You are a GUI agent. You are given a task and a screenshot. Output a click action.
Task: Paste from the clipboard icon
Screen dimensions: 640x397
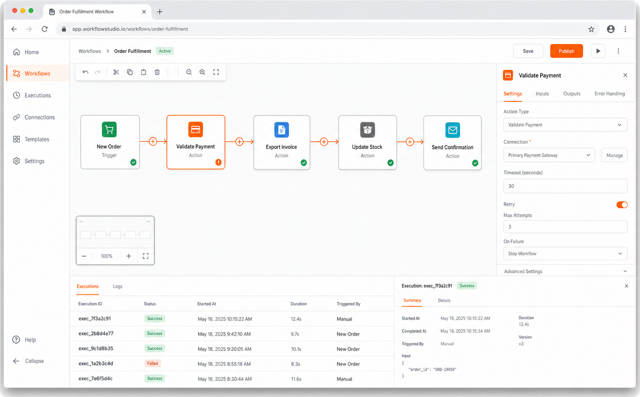coord(143,72)
